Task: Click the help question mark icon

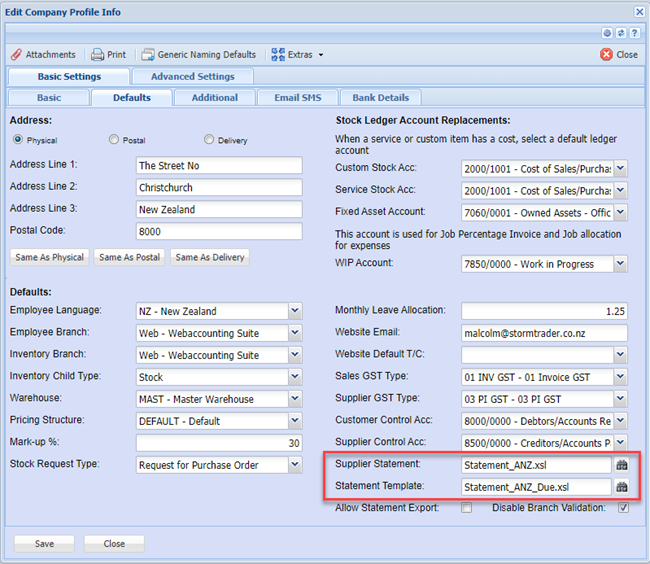Action: click(x=633, y=33)
